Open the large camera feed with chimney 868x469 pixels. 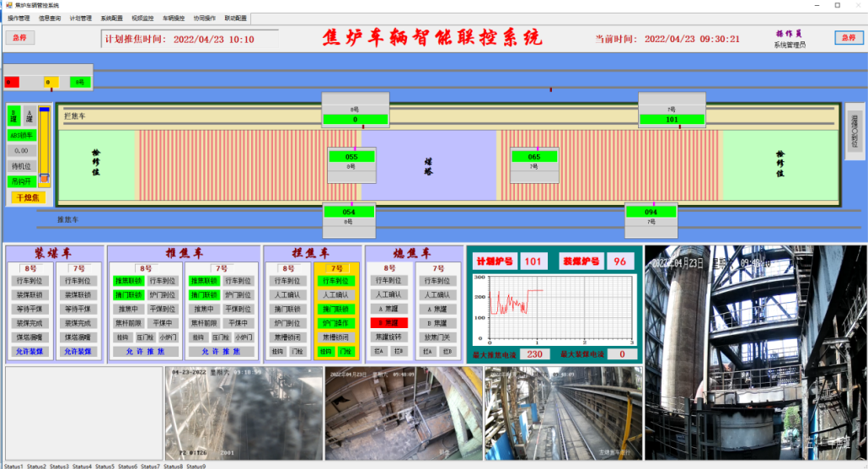pyautogui.click(x=756, y=353)
